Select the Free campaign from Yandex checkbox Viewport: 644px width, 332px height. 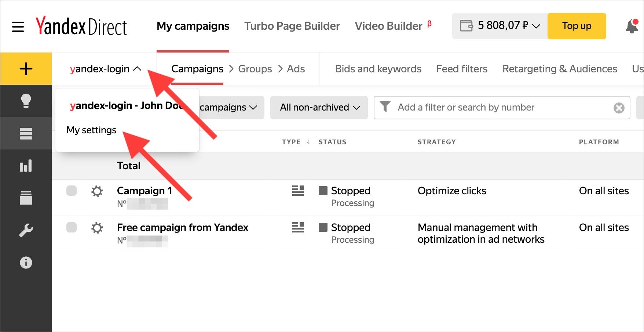click(x=72, y=228)
